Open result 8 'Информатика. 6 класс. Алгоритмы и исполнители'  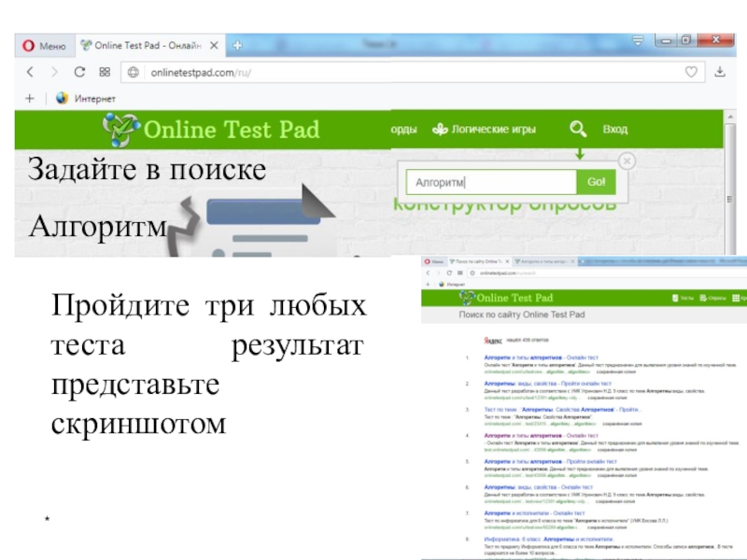tap(549, 539)
